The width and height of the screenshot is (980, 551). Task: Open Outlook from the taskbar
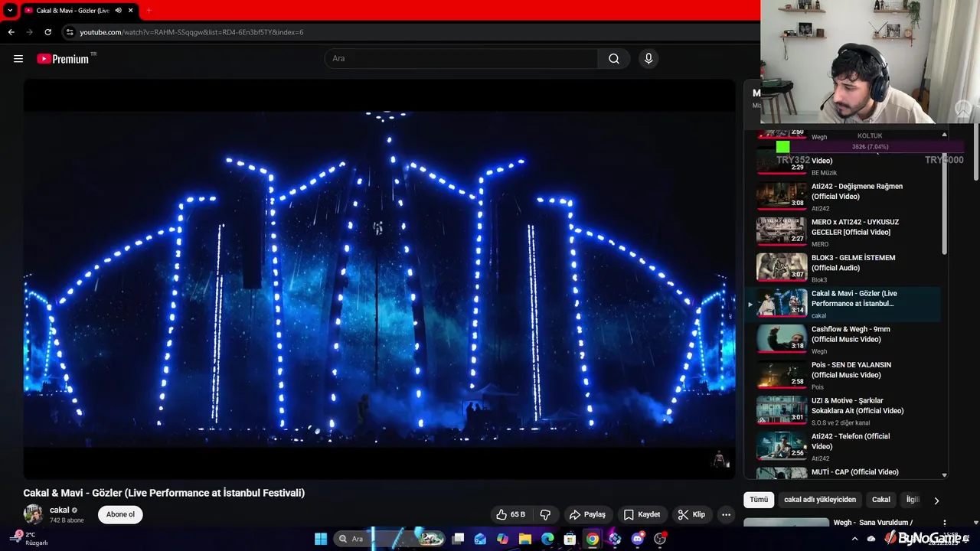click(480, 539)
